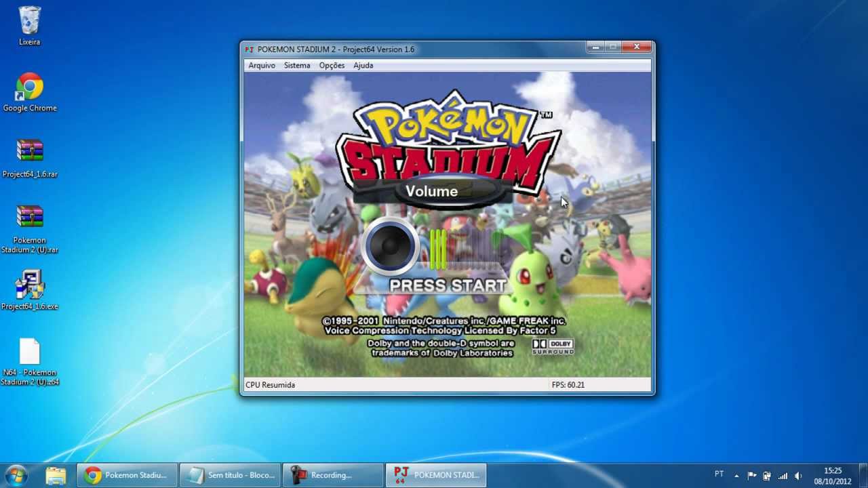The width and height of the screenshot is (868, 488).
Task: Open the Ajuda menu
Action: [x=363, y=65]
